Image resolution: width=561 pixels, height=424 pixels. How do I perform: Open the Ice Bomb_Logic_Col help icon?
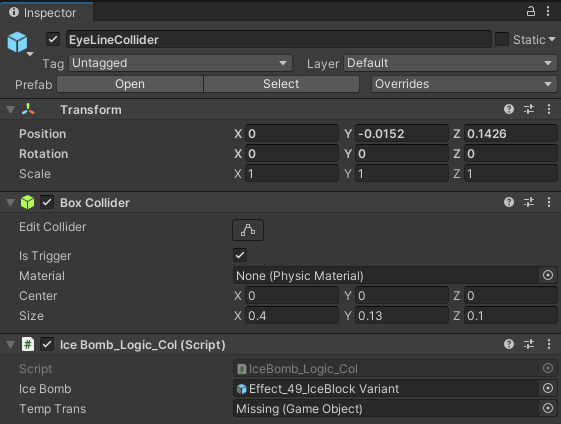coord(509,344)
